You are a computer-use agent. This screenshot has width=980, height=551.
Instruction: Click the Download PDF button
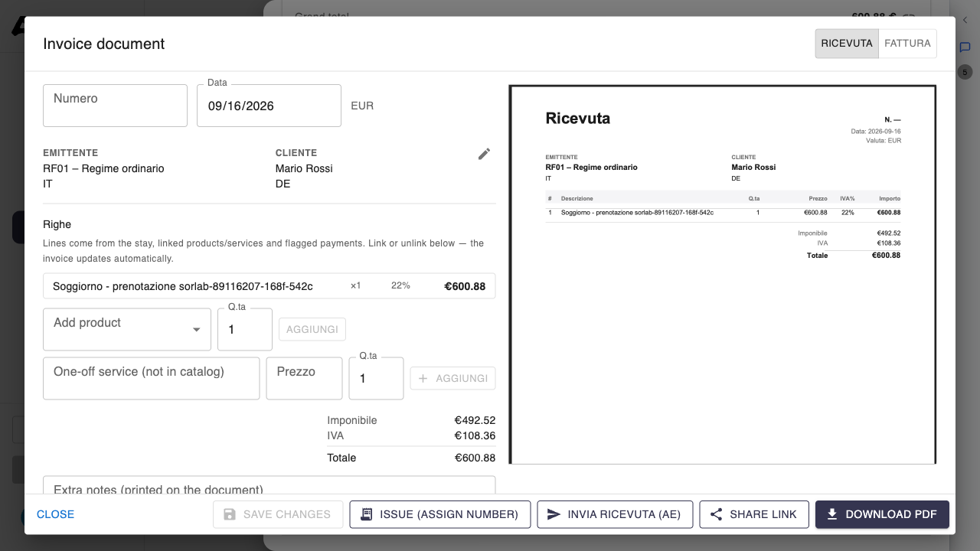tap(882, 514)
